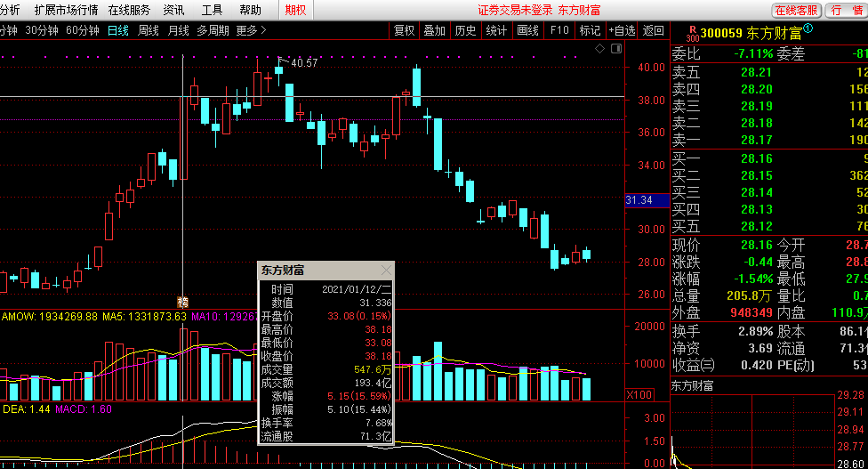Click the popup 成交量 value 547.6万

[x=373, y=369]
